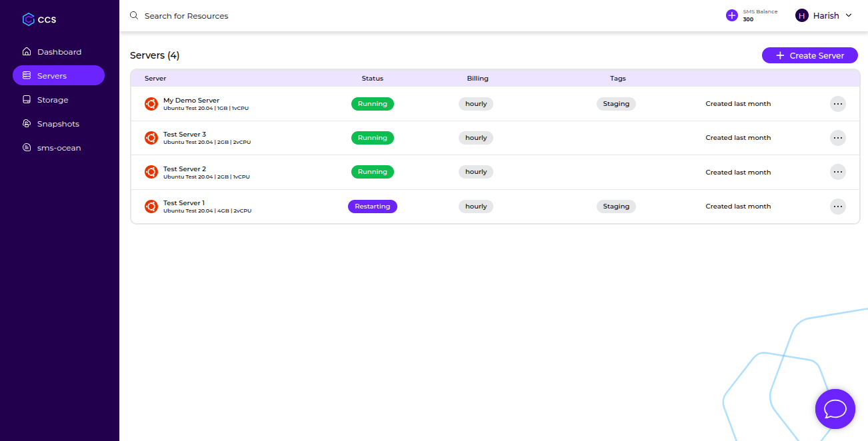Click Ubuntu icon for Test Server 3
This screenshot has height=441, width=868.
point(151,138)
